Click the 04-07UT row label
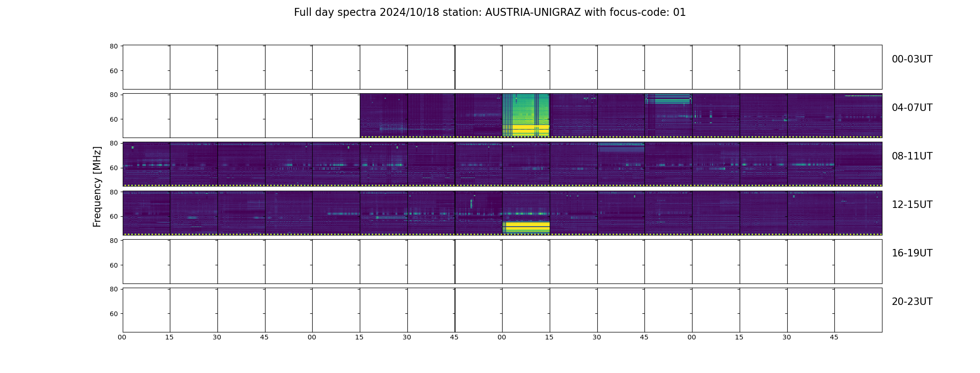This screenshot has height=373, width=980. click(x=912, y=108)
